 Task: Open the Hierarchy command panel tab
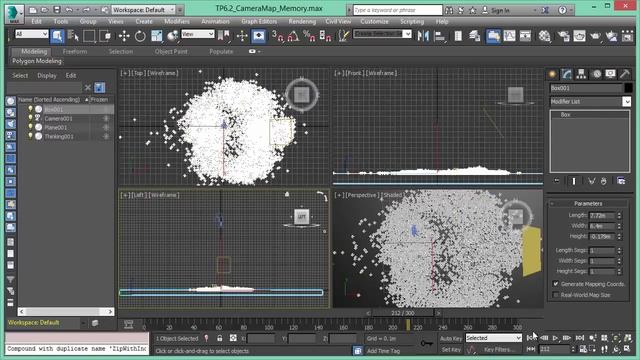coord(581,74)
